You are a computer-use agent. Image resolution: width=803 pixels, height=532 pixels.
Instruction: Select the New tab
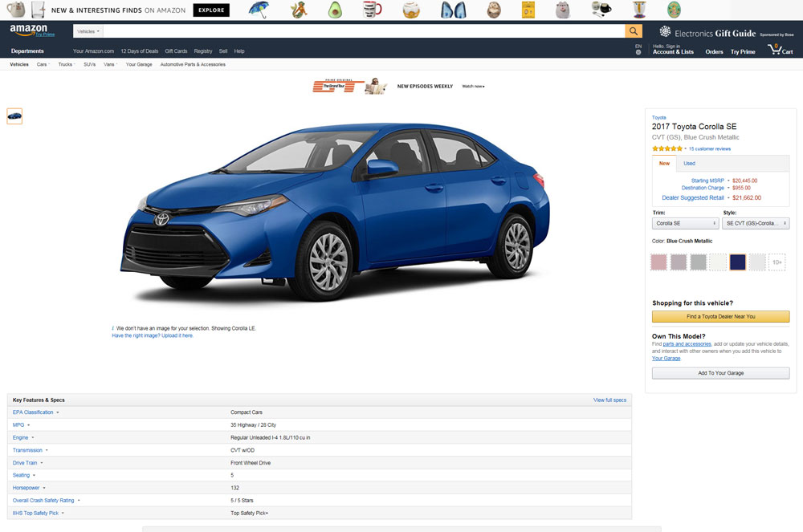(664, 163)
